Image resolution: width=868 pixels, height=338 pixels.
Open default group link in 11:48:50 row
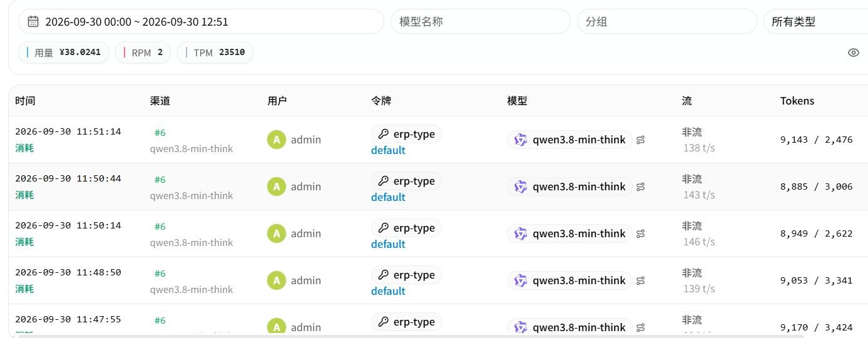(x=388, y=291)
